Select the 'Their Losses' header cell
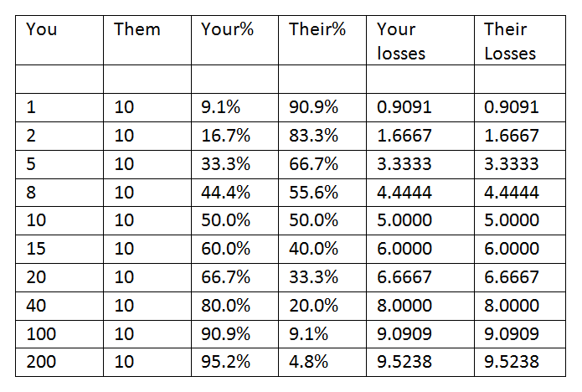582x392 pixels. [x=520, y=40]
